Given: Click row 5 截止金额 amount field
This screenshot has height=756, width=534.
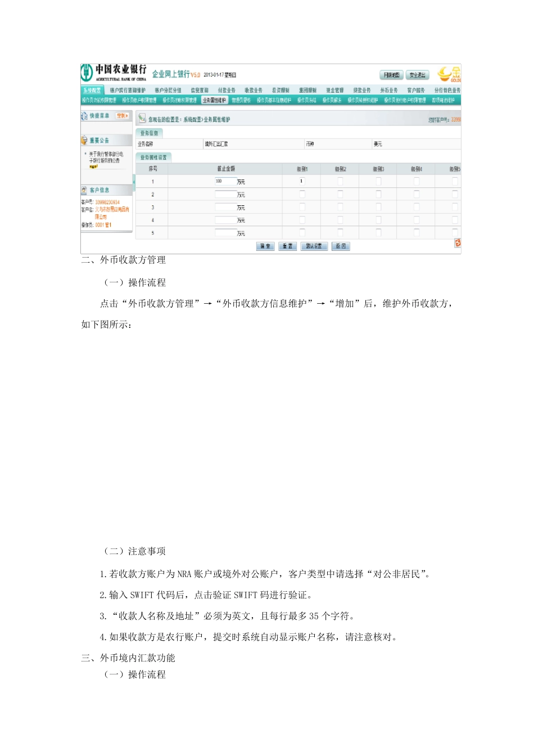Looking at the screenshot, I should click(225, 233).
